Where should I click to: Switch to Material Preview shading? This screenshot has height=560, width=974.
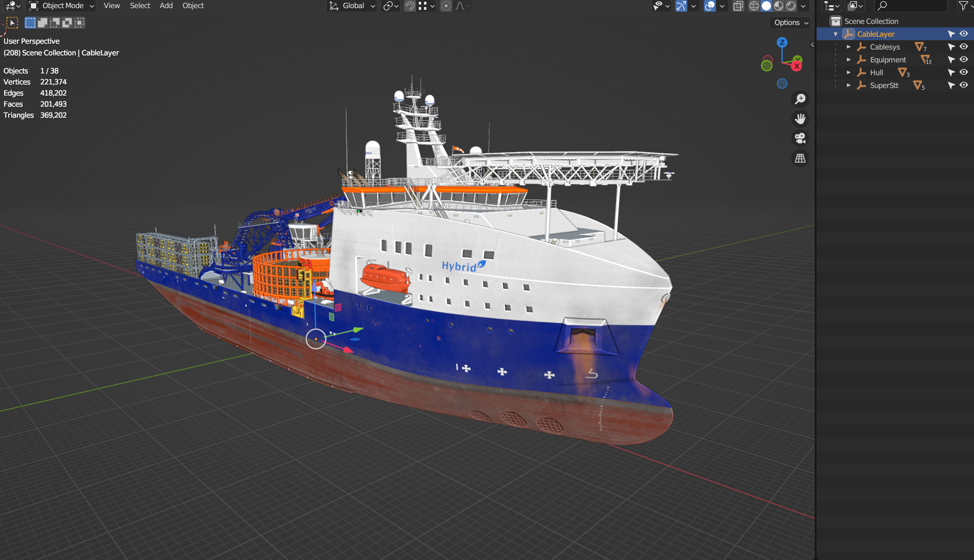[x=779, y=6]
